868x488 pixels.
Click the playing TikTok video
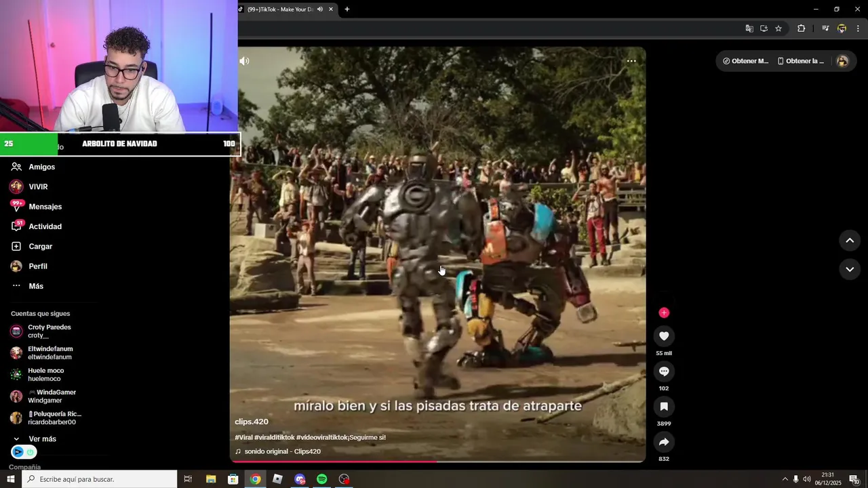click(437, 254)
